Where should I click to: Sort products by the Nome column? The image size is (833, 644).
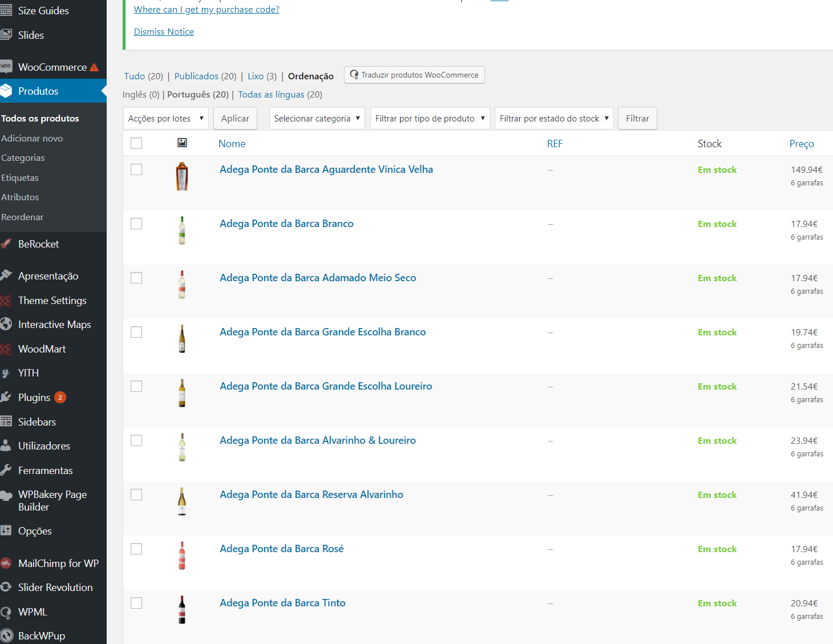(232, 144)
